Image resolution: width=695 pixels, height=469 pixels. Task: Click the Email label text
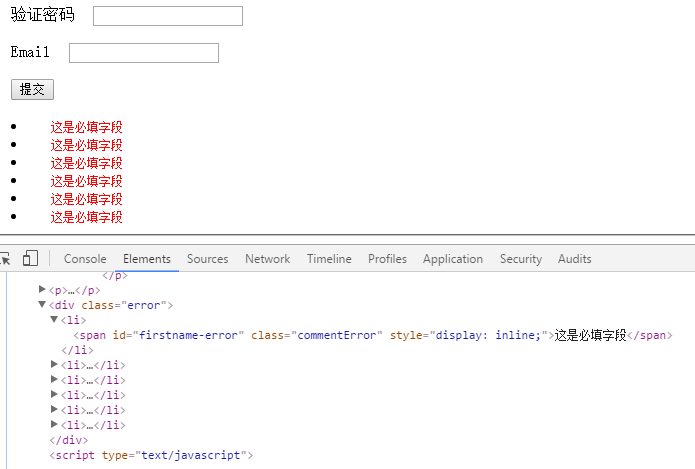(x=30, y=52)
